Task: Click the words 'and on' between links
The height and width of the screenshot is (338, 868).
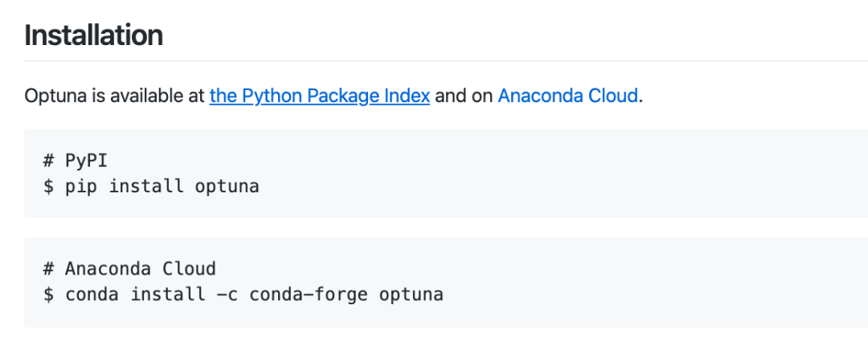Action: (x=464, y=97)
